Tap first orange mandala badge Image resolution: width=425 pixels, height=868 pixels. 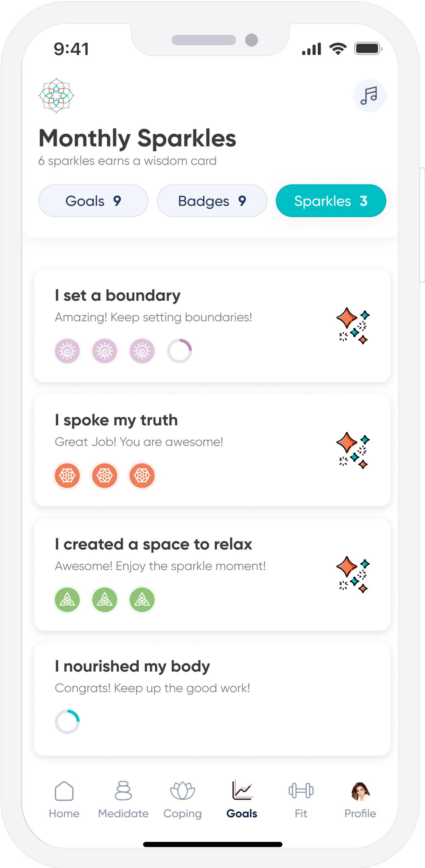tap(67, 475)
